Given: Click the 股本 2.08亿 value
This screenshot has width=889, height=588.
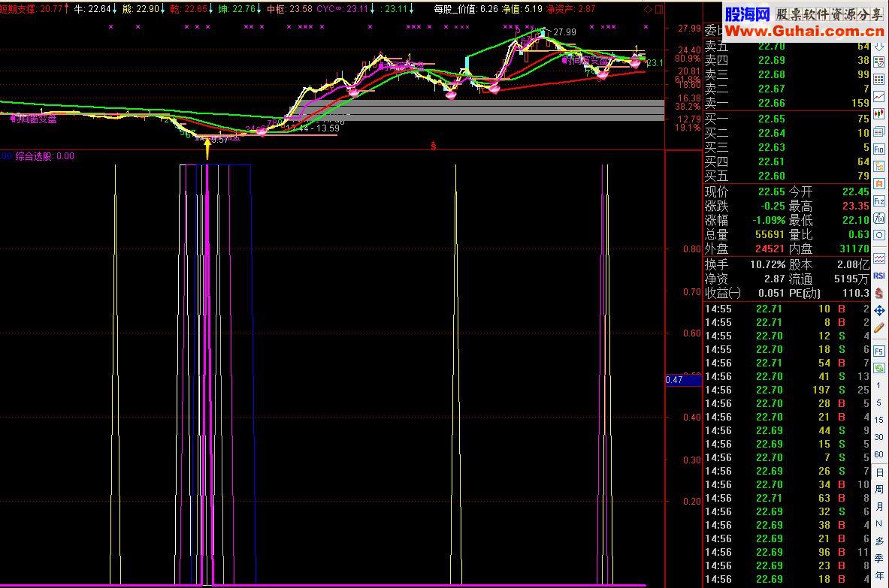Looking at the screenshot, I should (853, 264).
